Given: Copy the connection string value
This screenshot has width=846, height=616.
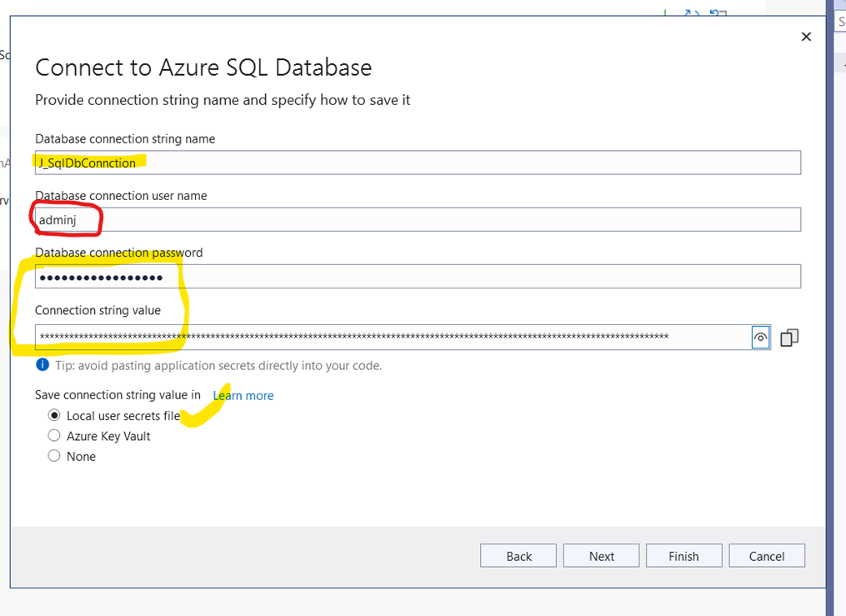Looking at the screenshot, I should [789, 338].
